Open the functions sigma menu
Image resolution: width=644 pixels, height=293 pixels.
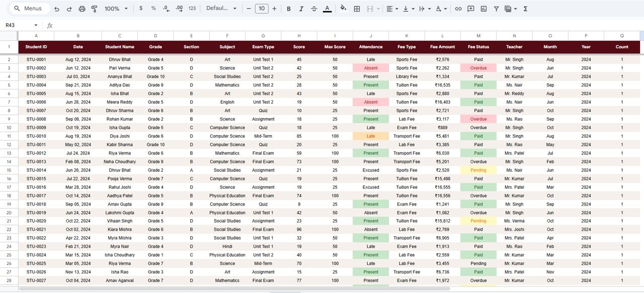(x=525, y=9)
